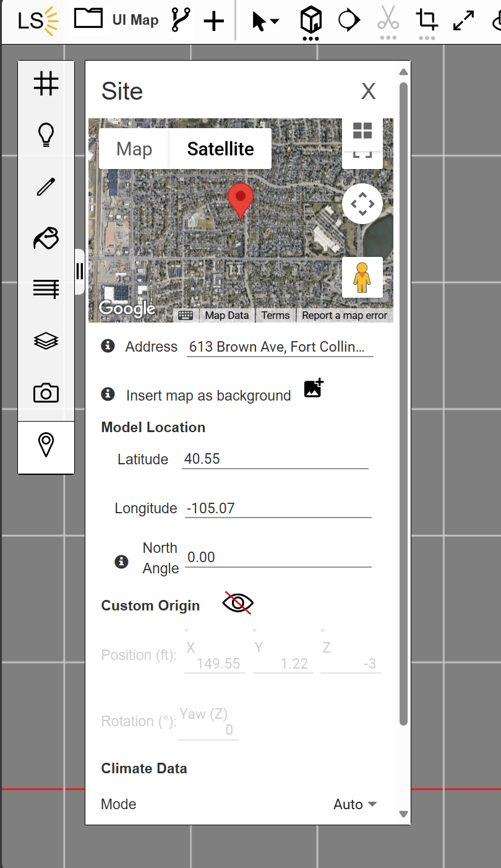Click the red map location marker
501x868 pixels.
tap(240, 201)
